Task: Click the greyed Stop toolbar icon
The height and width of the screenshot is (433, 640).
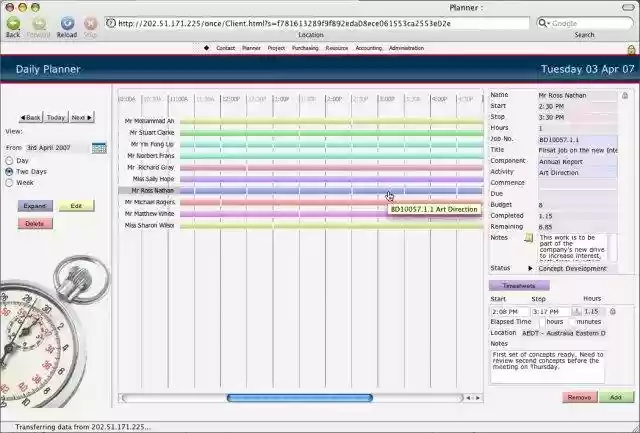Action: 90,23
